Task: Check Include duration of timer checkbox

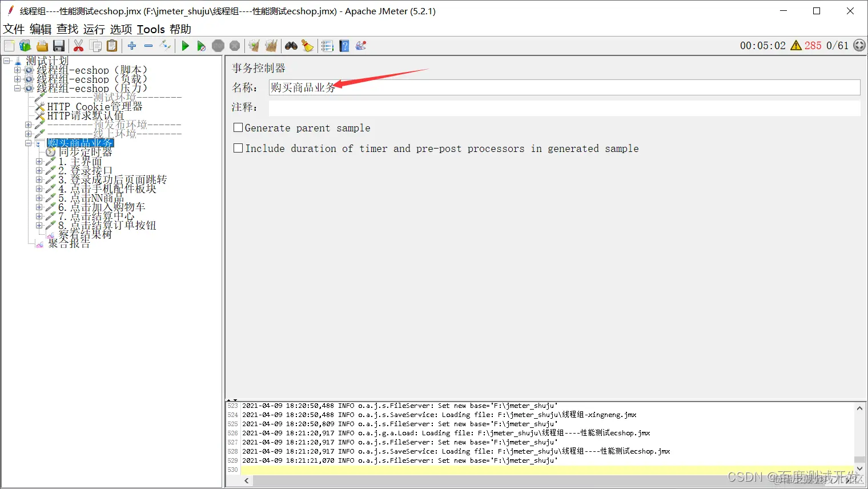Action: click(x=238, y=148)
